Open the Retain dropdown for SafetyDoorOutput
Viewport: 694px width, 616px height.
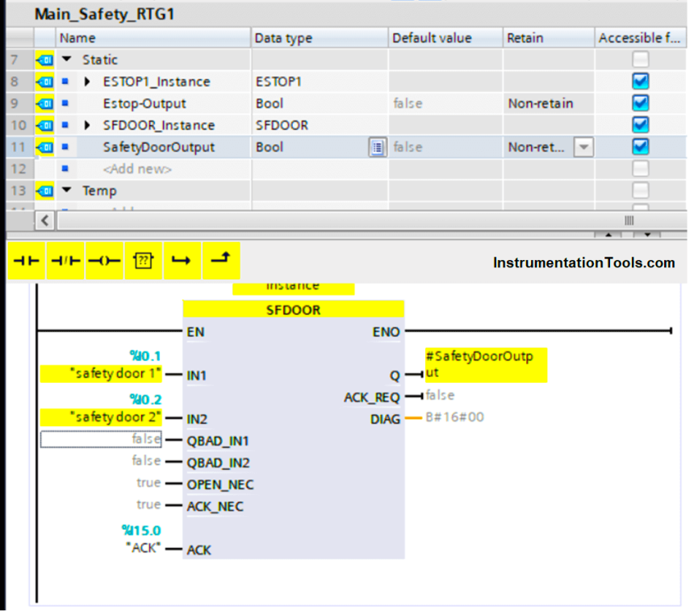pos(583,148)
